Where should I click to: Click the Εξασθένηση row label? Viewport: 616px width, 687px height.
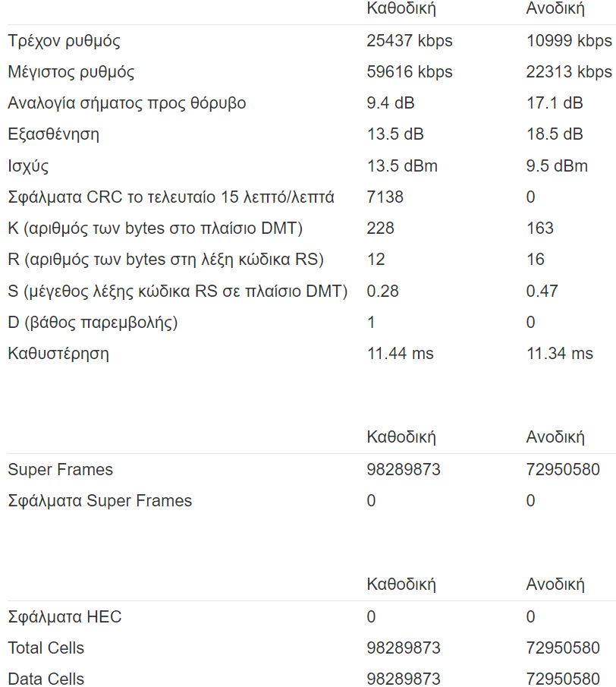(53, 134)
